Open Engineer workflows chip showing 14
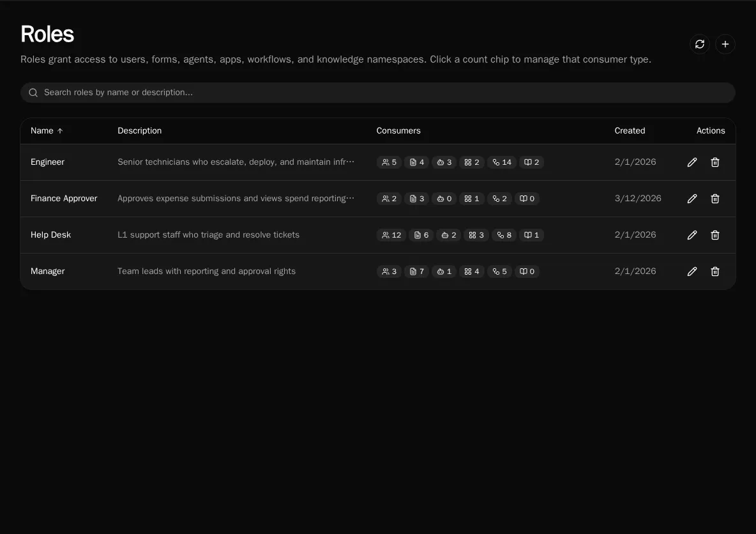Screen dimensions: 756x534 tap(502, 162)
